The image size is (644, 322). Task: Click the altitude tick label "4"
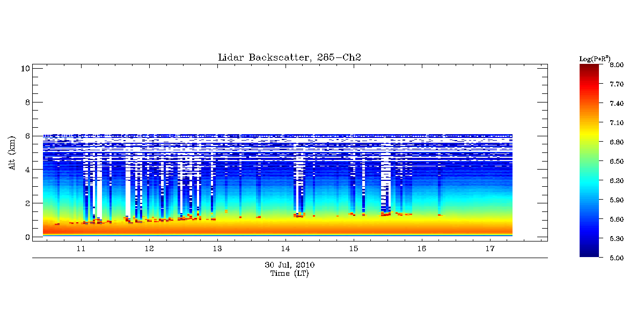[26, 170]
